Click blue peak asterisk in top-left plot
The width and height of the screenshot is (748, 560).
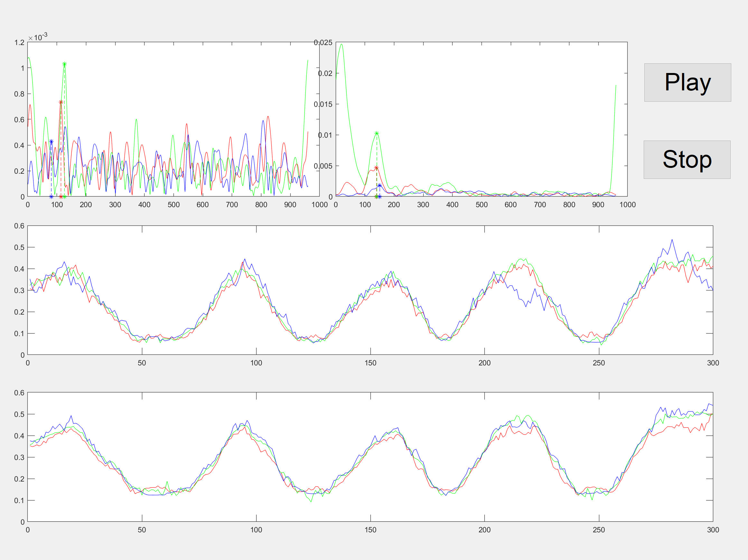(51, 142)
